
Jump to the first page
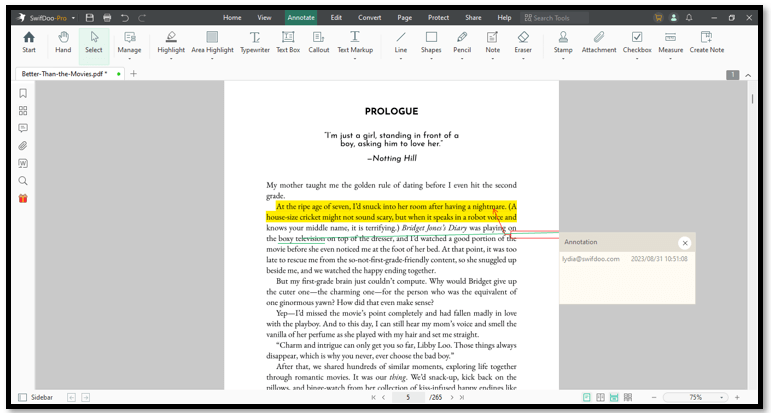click(x=374, y=397)
